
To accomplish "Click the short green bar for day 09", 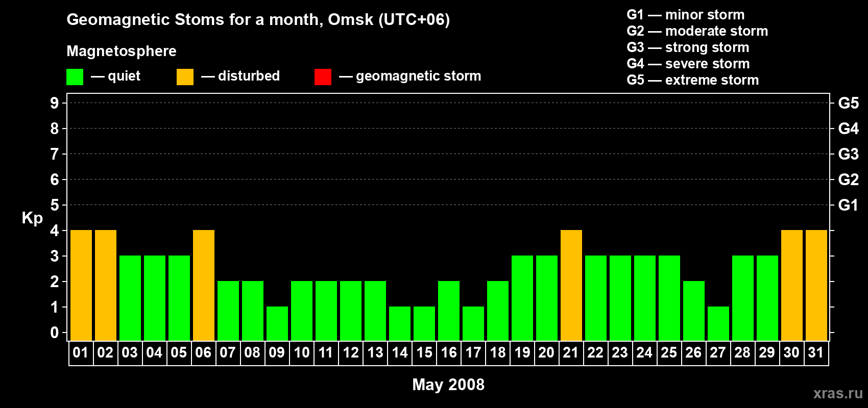I will click(x=277, y=324).
